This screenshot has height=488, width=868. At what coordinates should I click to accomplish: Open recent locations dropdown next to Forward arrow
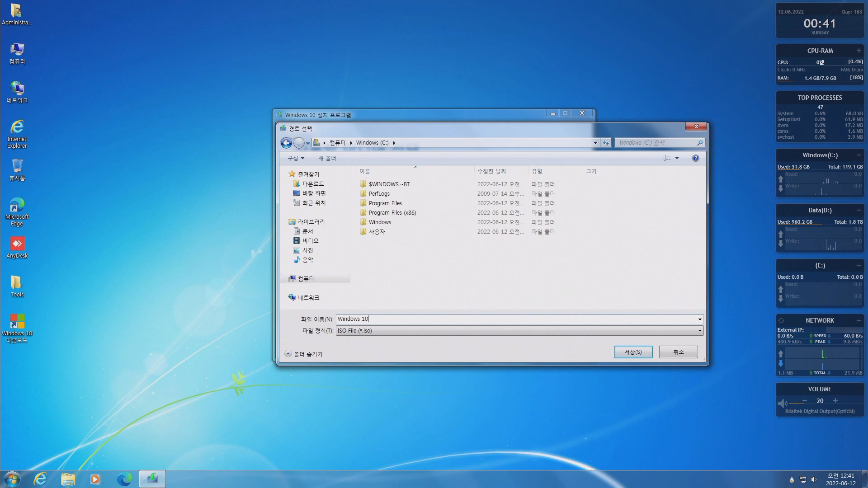click(x=308, y=143)
